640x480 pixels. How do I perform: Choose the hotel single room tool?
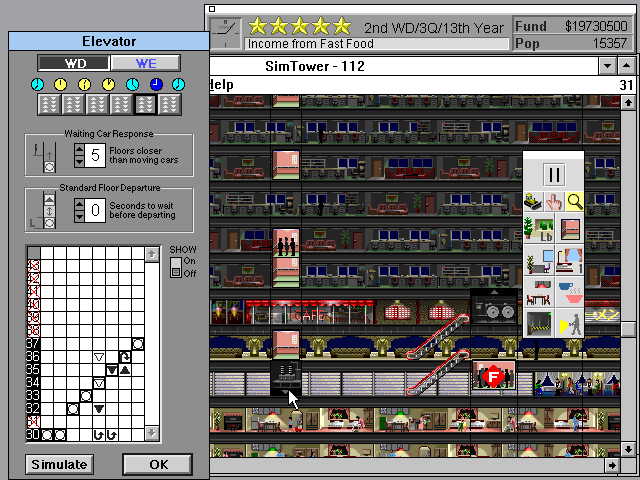(569, 260)
